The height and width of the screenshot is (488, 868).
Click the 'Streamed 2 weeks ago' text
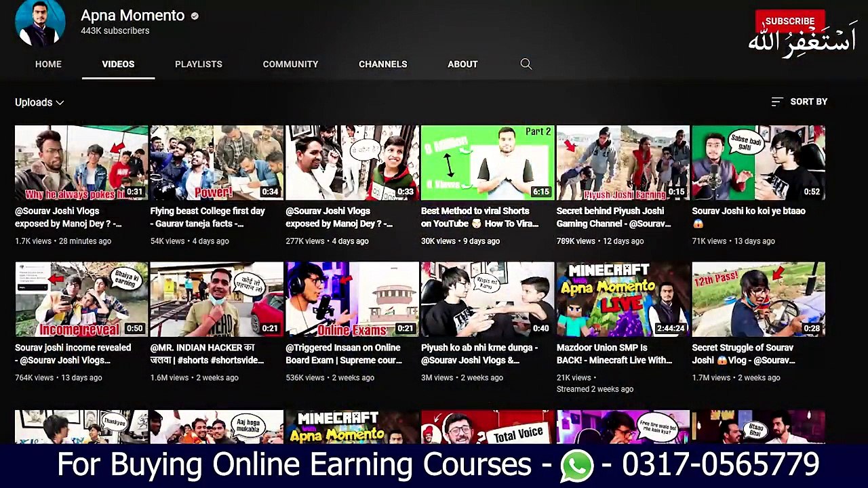click(595, 390)
